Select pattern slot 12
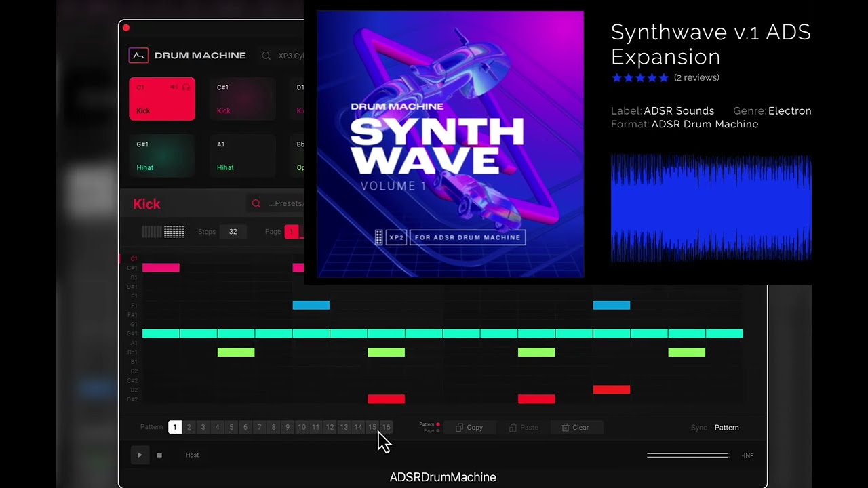 (x=330, y=427)
